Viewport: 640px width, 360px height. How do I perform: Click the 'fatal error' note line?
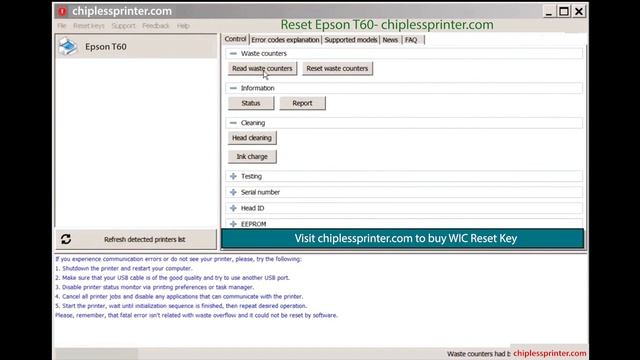point(196,316)
